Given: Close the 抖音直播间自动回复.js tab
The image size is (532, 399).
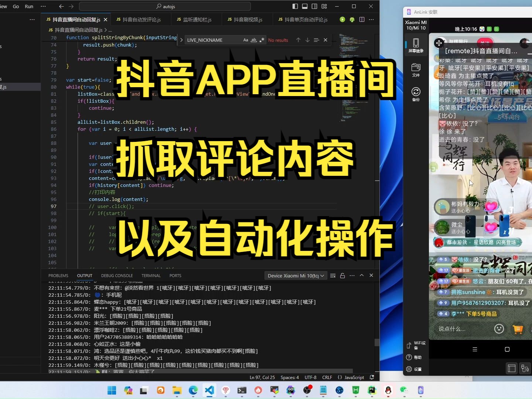Looking at the screenshot, I should (x=106, y=20).
